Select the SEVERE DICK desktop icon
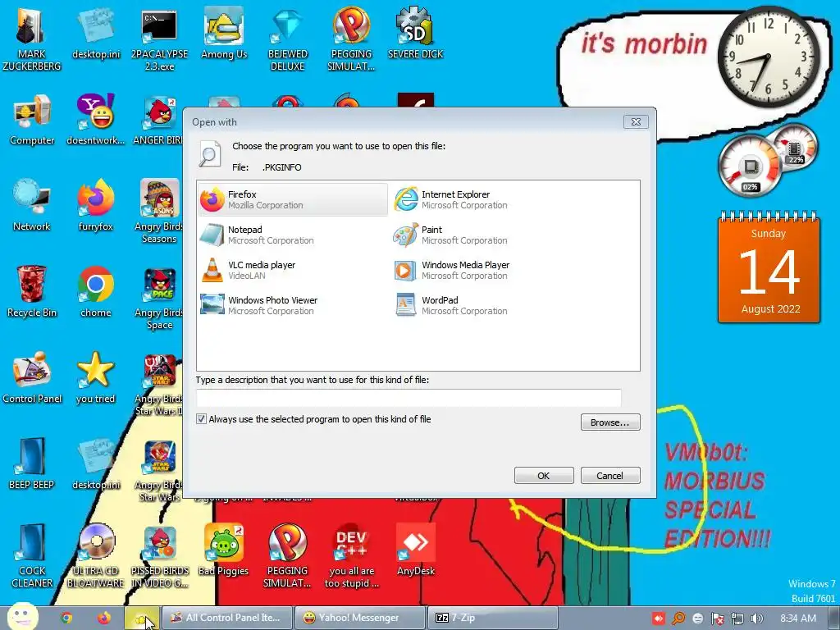The width and height of the screenshot is (840, 630). point(415,33)
